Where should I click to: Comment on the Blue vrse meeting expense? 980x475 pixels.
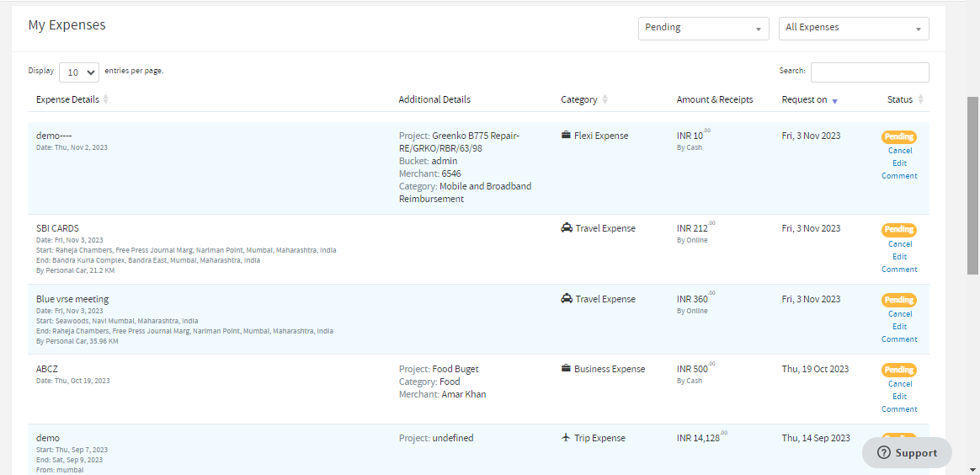pyautogui.click(x=899, y=339)
